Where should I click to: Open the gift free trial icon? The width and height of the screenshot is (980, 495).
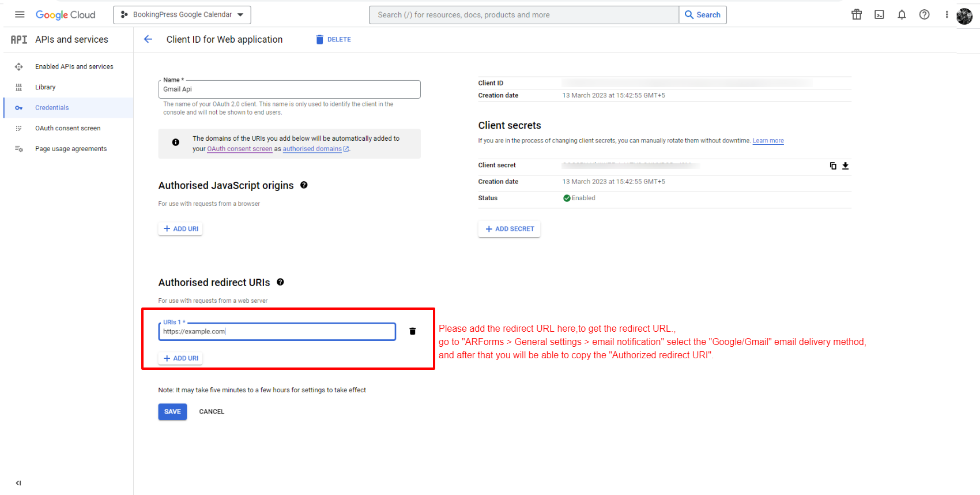click(857, 14)
